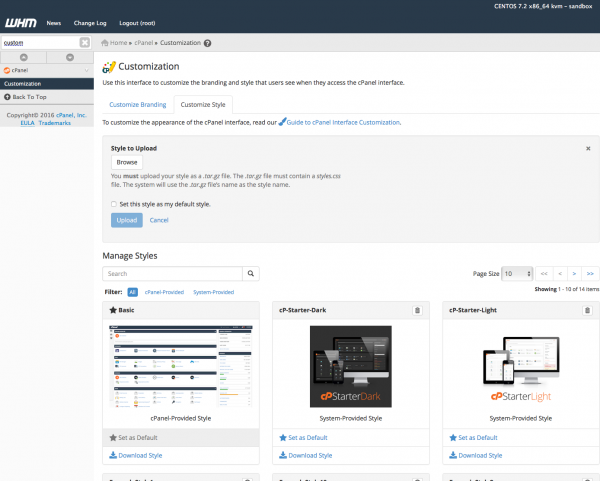Click the Home breadcrumb icon
Screen dimensions: 600x481
[104, 42]
